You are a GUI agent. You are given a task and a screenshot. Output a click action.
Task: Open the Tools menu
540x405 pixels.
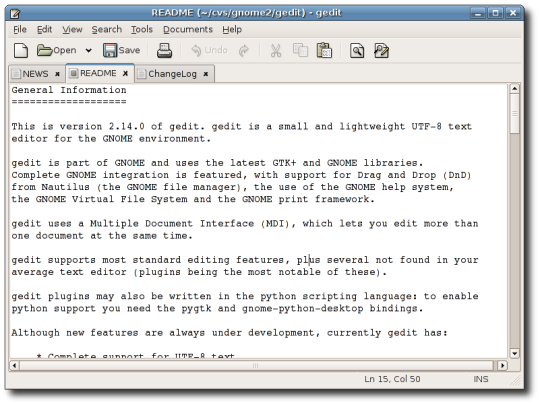(x=142, y=30)
